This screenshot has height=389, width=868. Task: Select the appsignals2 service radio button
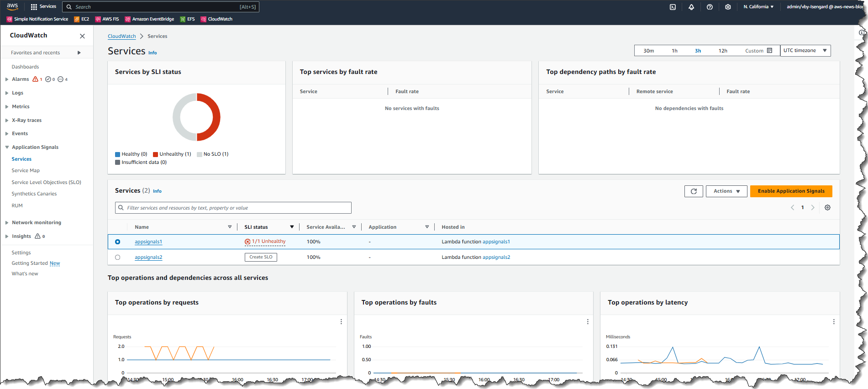(118, 258)
